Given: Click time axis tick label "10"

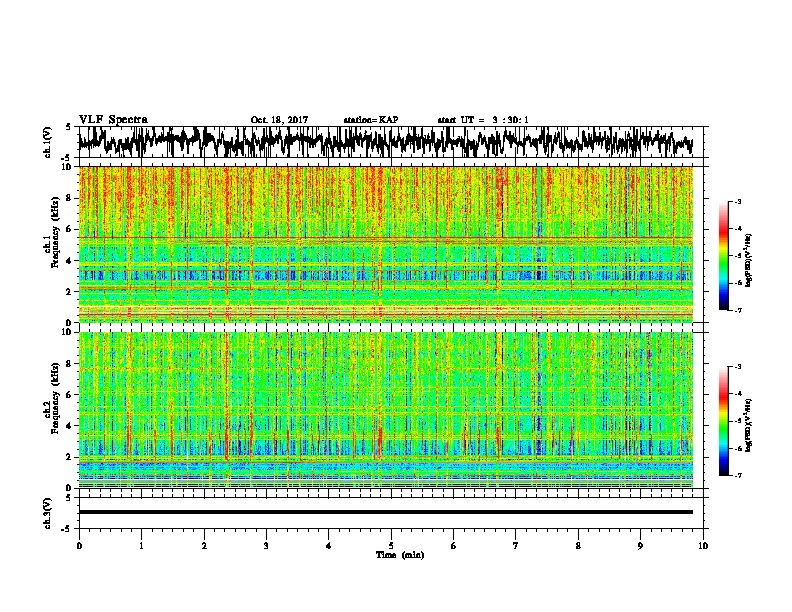Looking at the screenshot, I should 703,545.
